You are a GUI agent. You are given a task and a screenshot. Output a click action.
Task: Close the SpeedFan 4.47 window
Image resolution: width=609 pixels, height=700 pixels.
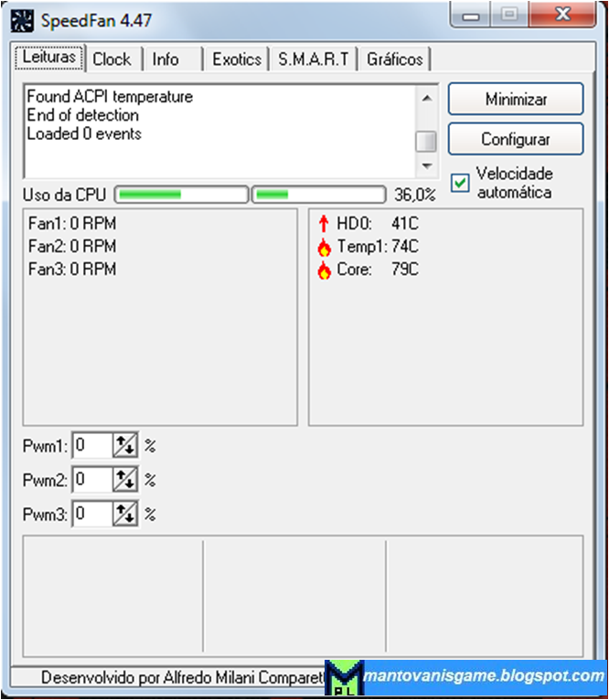pyautogui.click(x=562, y=15)
